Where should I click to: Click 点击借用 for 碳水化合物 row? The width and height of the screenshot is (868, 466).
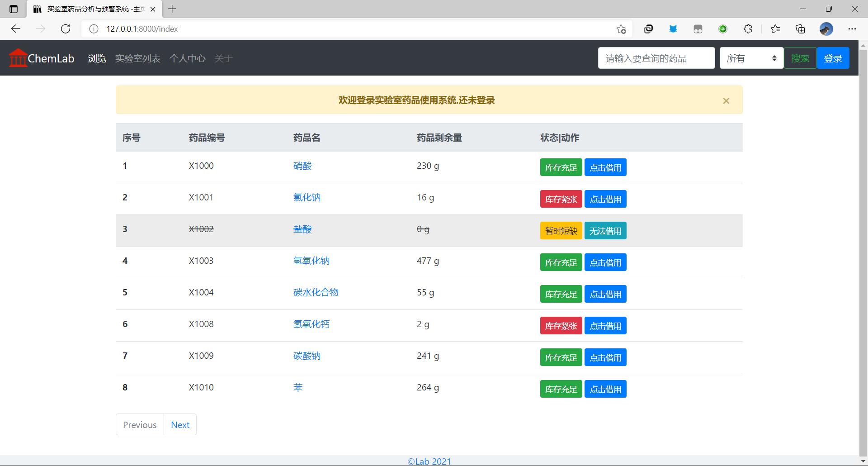605,294
